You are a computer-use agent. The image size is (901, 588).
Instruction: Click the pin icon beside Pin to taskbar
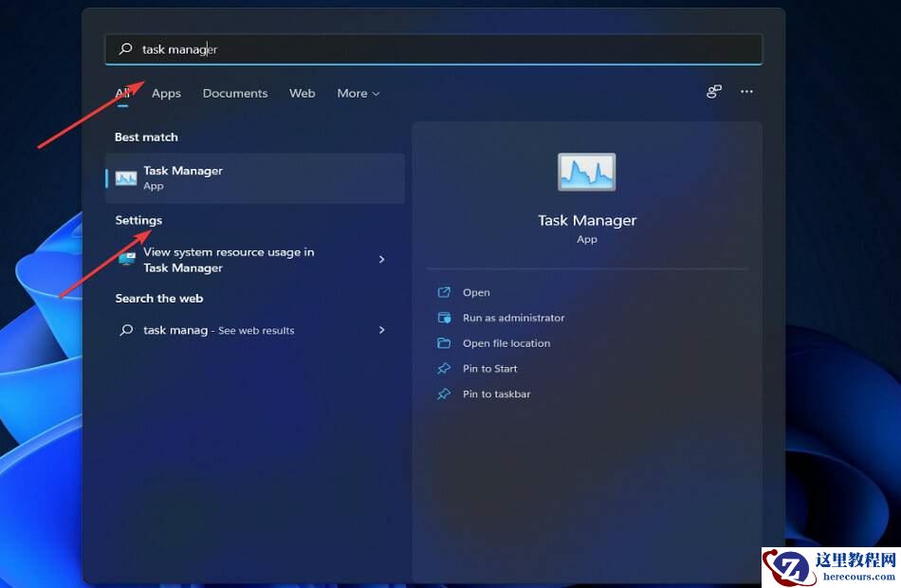pos(444,394)
